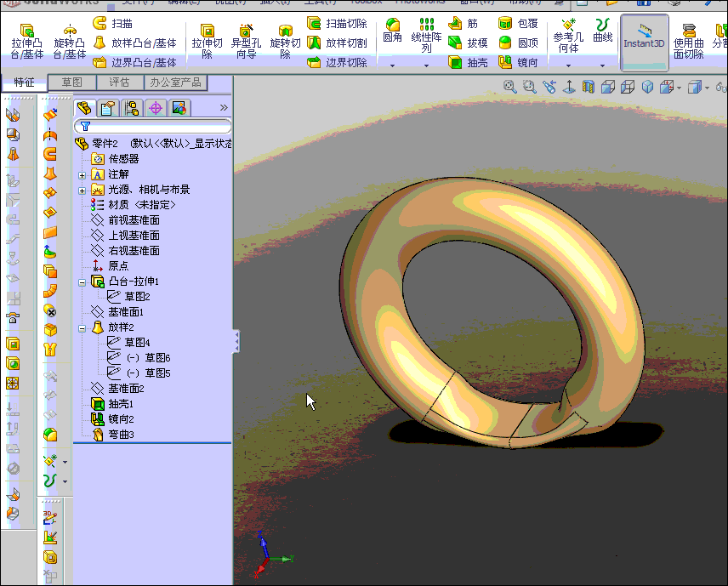This screenshot has height=586, width=728.
Task: Switch to the 草图 sketch tab
Action: click(x=72, y=82)
